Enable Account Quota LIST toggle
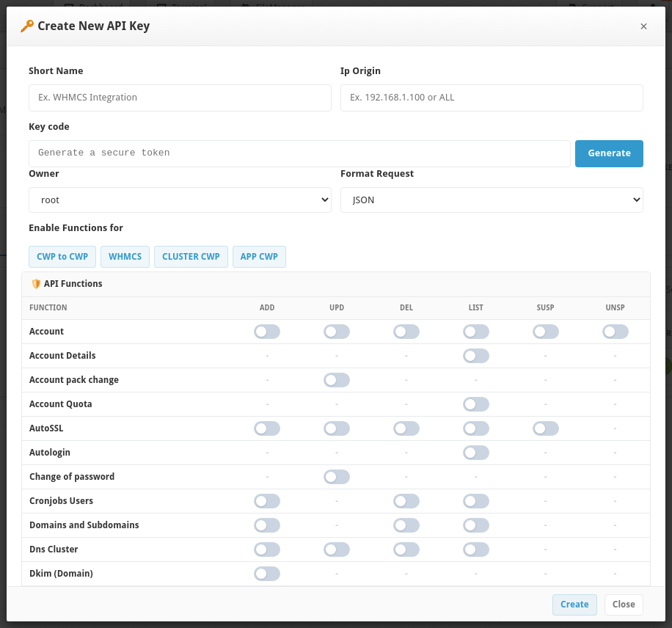The image size is (672, 628). pyautogui.click(x=476, y=404)
